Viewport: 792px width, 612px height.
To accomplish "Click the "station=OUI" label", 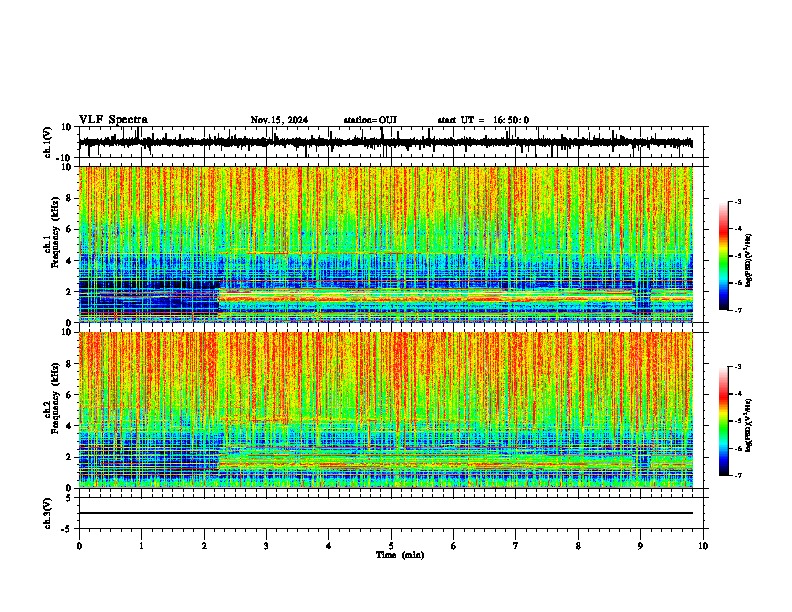I will 370,120.
